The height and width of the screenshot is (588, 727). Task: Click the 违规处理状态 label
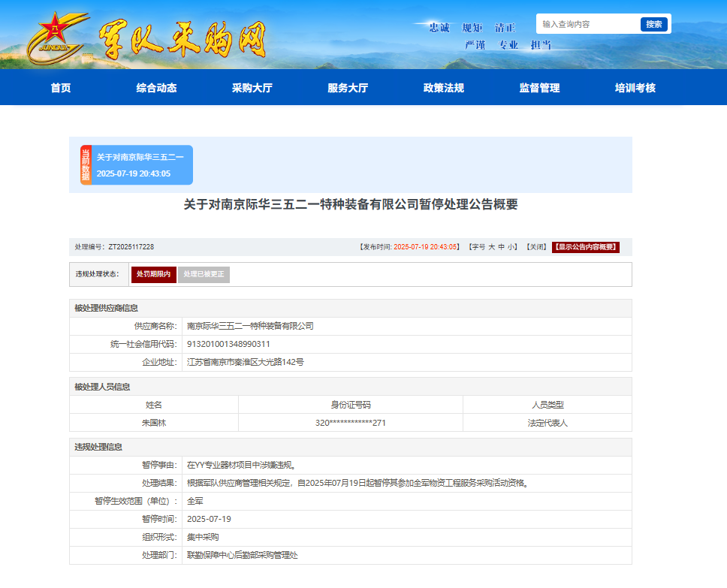[98, 275]
